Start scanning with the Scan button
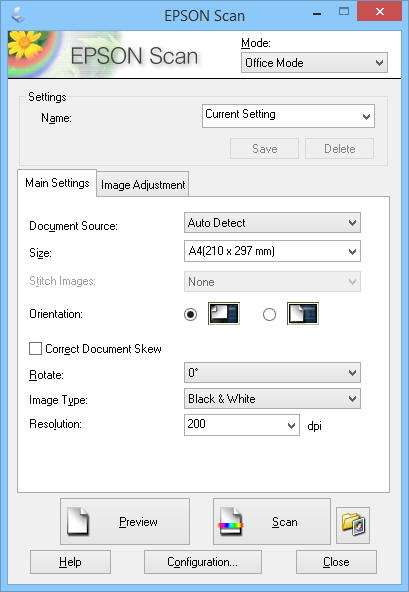The image size is (409, 592). (x=272, y=521)
